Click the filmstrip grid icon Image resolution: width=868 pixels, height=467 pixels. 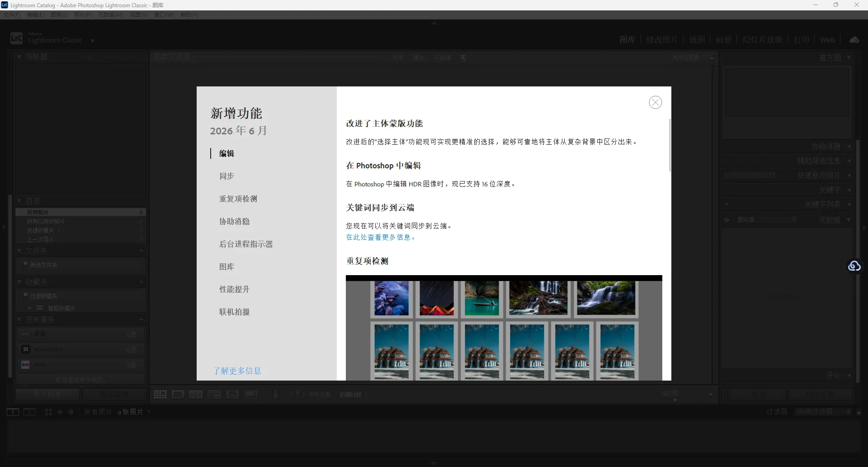tap(48, 412)
